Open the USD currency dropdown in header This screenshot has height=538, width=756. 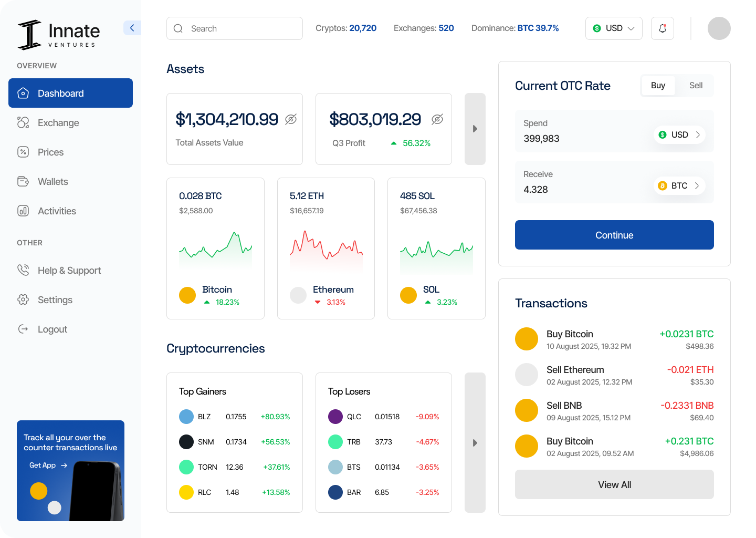pyautogui.click(x=614, y=28)
